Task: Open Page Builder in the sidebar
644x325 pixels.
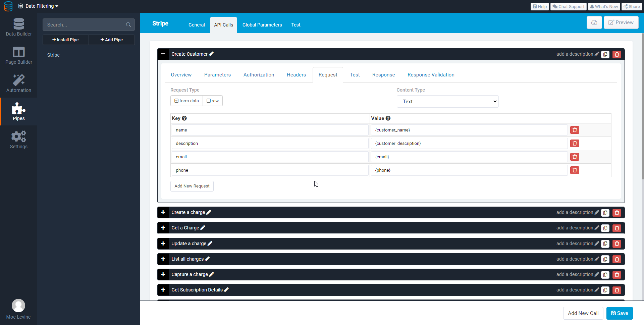Action: click(x=18, y=55)
